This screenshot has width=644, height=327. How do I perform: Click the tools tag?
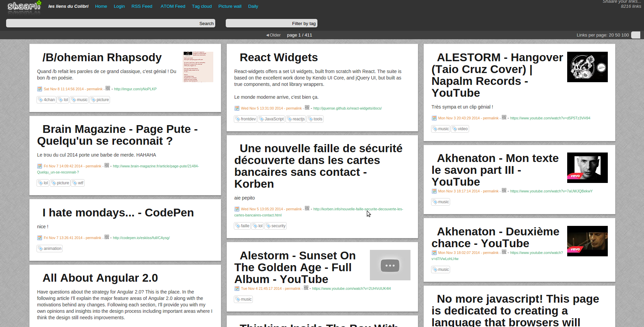tap(315, 119)
